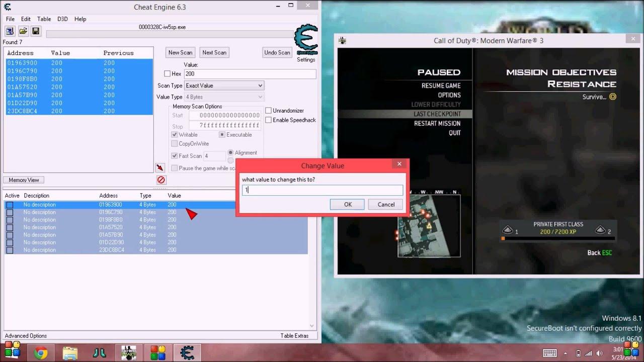Click Quit in the game pause menu
Screen dimensions: 644x362
pos(454,133)
